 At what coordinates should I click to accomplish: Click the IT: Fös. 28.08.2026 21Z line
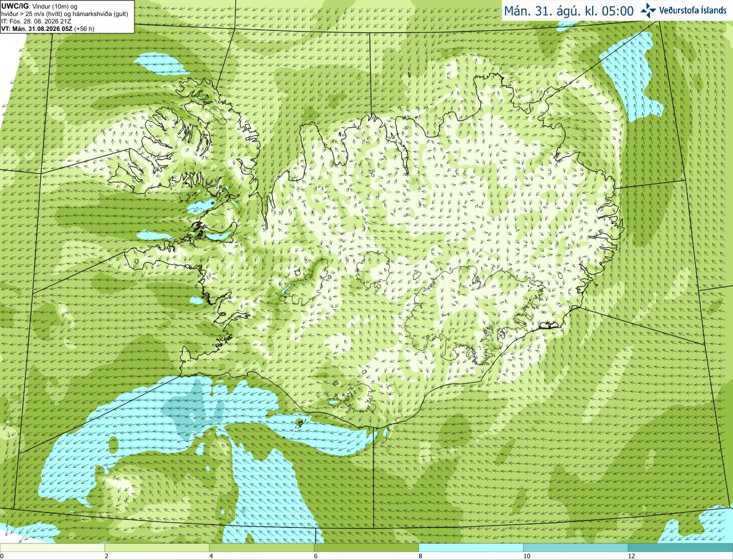[36, 21]
